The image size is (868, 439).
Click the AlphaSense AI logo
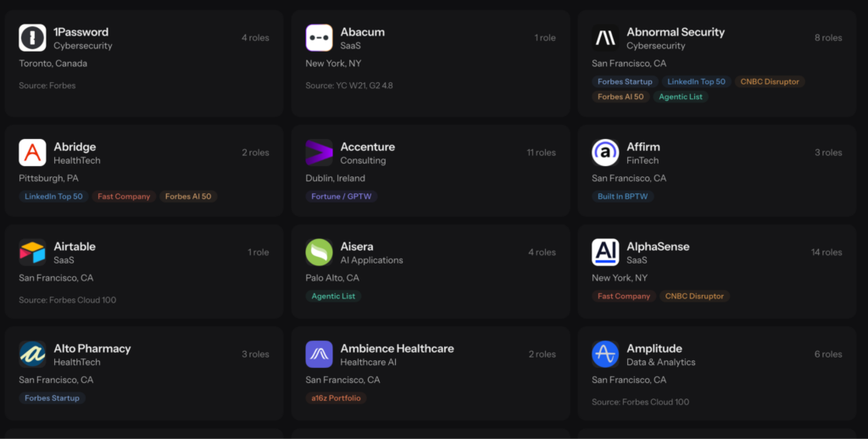click(605, 253)
